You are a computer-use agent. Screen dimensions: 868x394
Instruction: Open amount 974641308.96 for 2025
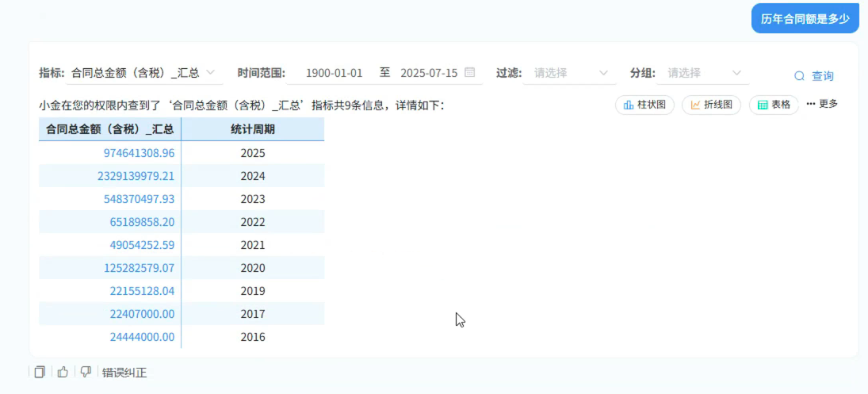click(x=139, y=153)
